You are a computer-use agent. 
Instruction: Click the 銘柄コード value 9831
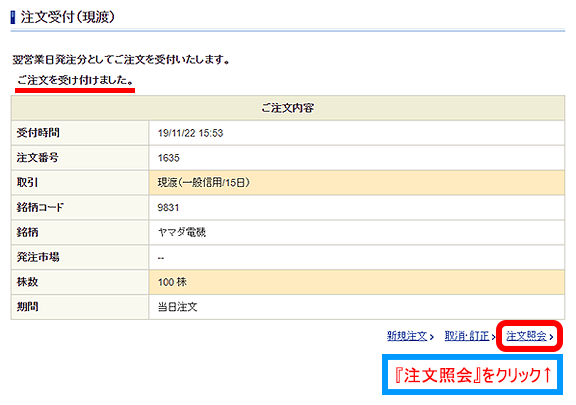click(168, 208)
